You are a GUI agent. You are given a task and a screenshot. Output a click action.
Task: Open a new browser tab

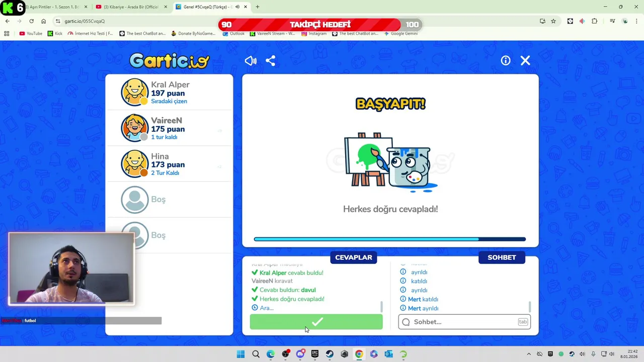coord(257,7)
